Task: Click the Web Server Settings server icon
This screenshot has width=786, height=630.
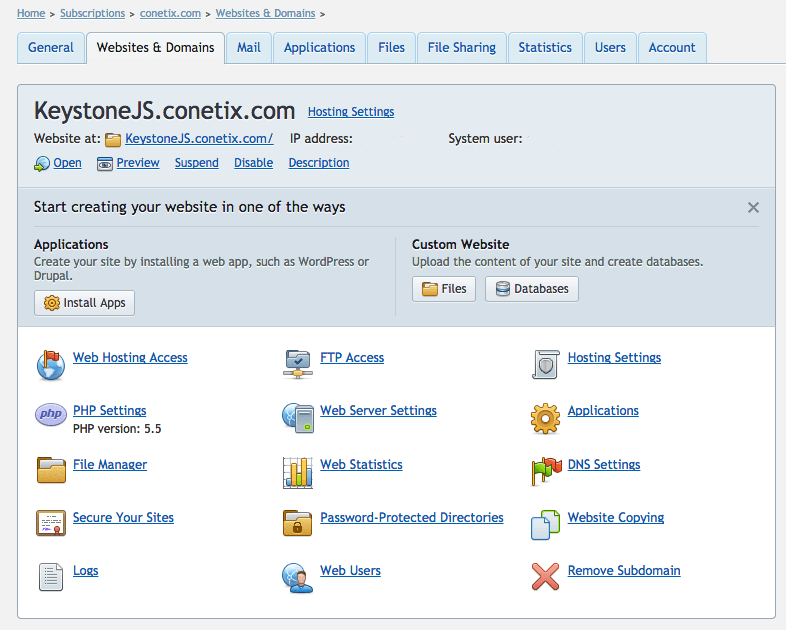Action: (298, 418)
